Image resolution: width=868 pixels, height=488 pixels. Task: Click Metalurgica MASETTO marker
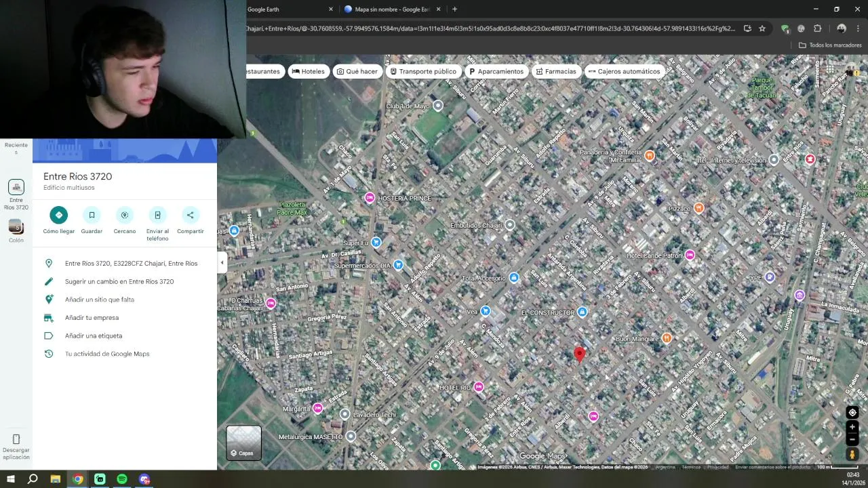[351, 436]
